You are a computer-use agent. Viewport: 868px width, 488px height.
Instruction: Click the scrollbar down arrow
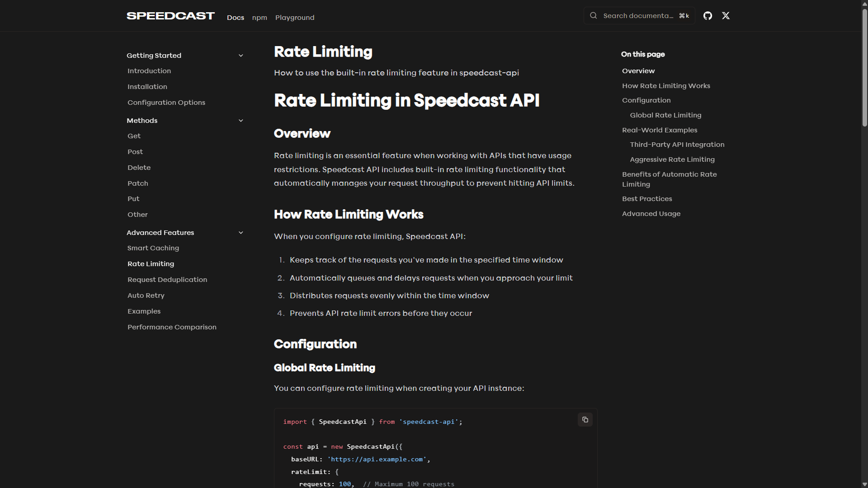[864, 484]
